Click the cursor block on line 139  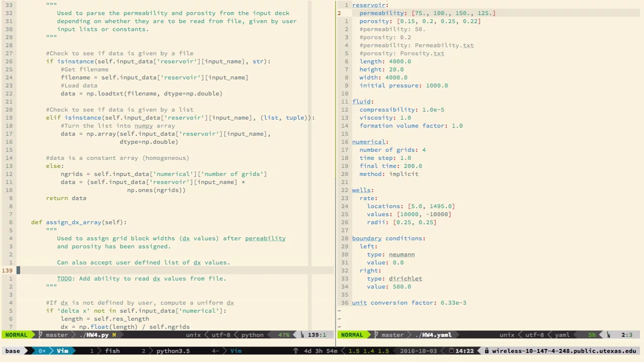pos(19,270)
